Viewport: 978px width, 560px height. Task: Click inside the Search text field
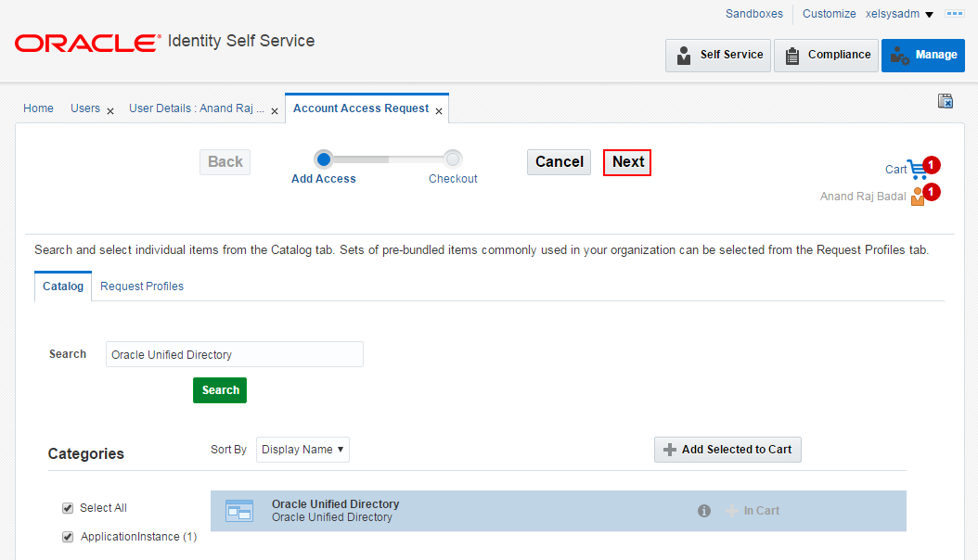[x=234, y=354]
